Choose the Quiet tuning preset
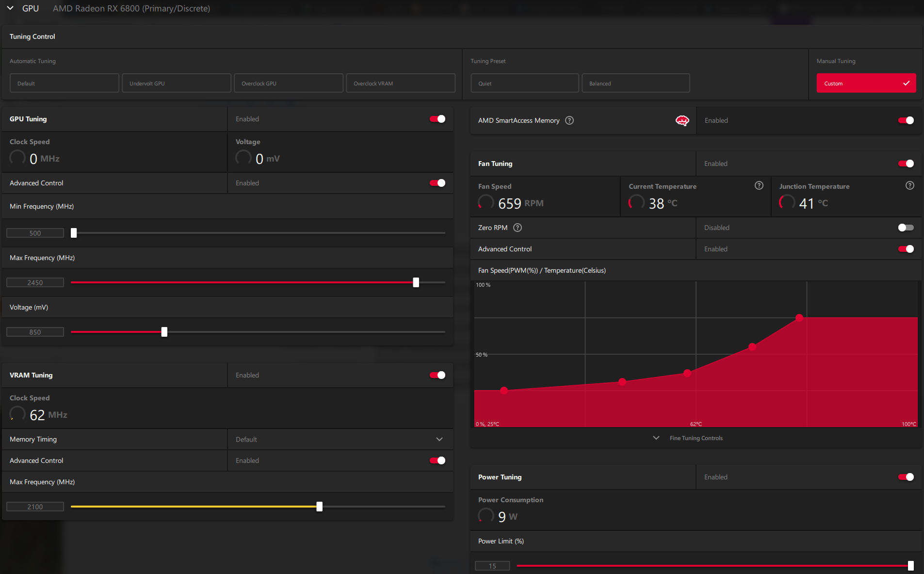Screen dimensions: 924x574 525,83
